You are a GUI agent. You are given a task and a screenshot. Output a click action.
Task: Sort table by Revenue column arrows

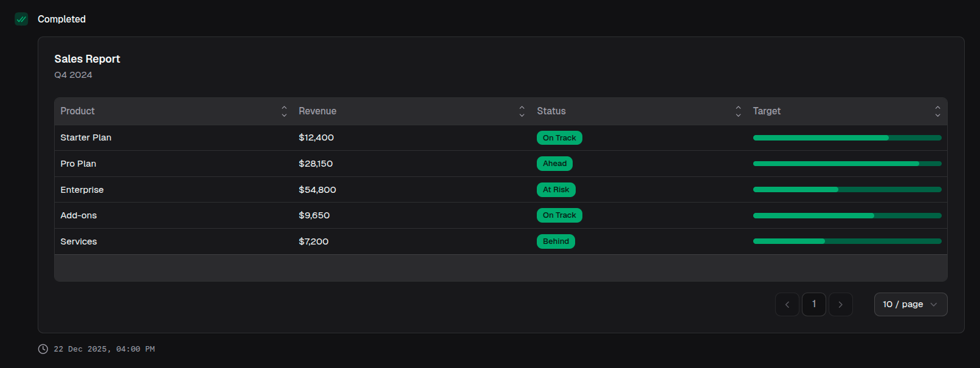point(522,111)
